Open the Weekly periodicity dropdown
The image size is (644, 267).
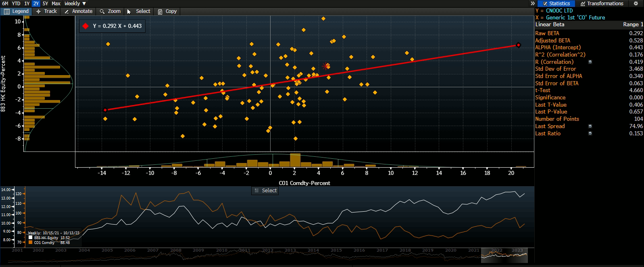pos(75,3)
